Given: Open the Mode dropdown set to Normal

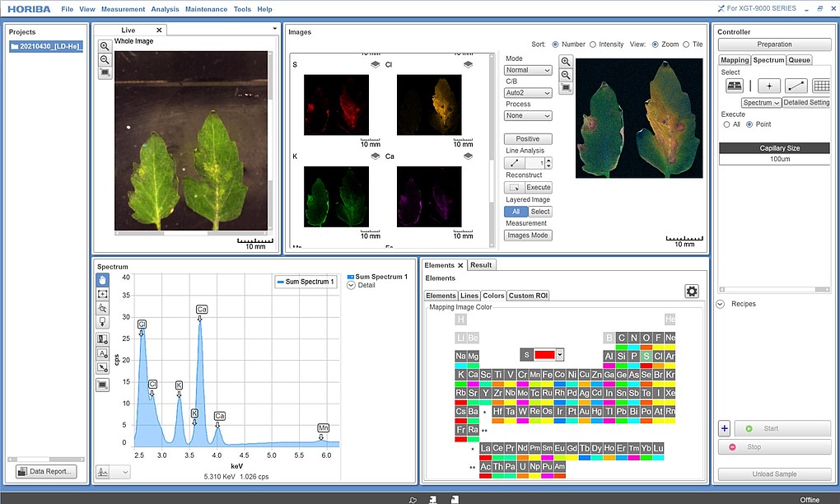Looking at the screenshot, I should point(528,70).
